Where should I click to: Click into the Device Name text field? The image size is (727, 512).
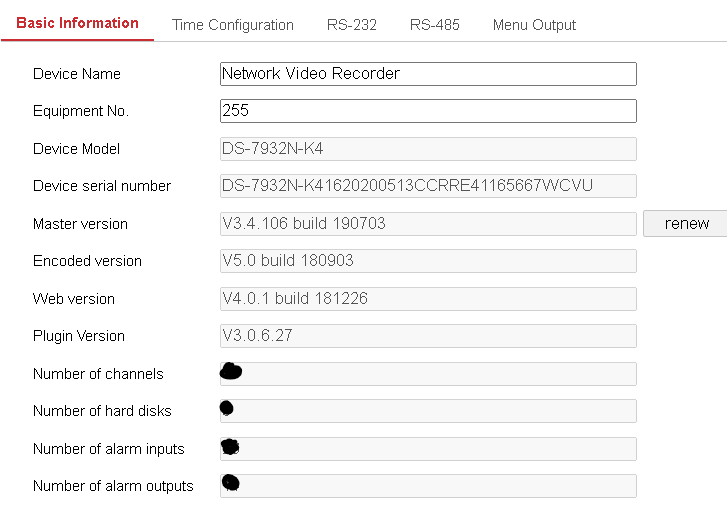[427, 74]
